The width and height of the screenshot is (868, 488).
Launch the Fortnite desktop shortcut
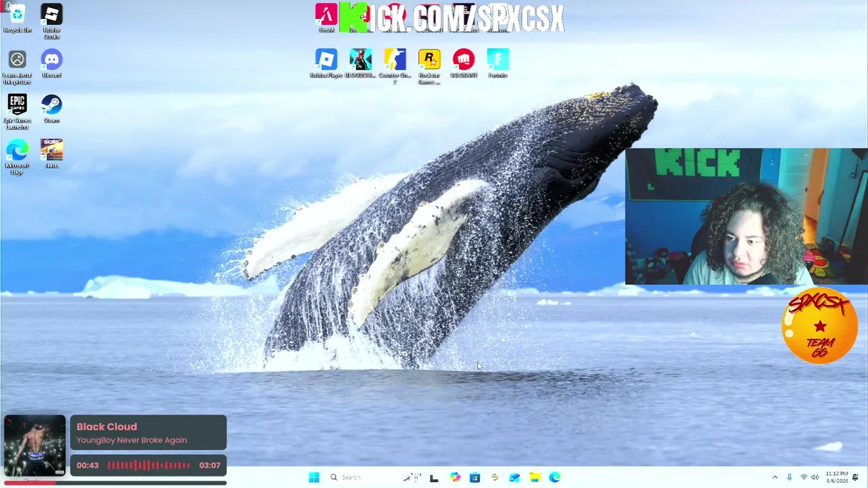click(498, 64)
